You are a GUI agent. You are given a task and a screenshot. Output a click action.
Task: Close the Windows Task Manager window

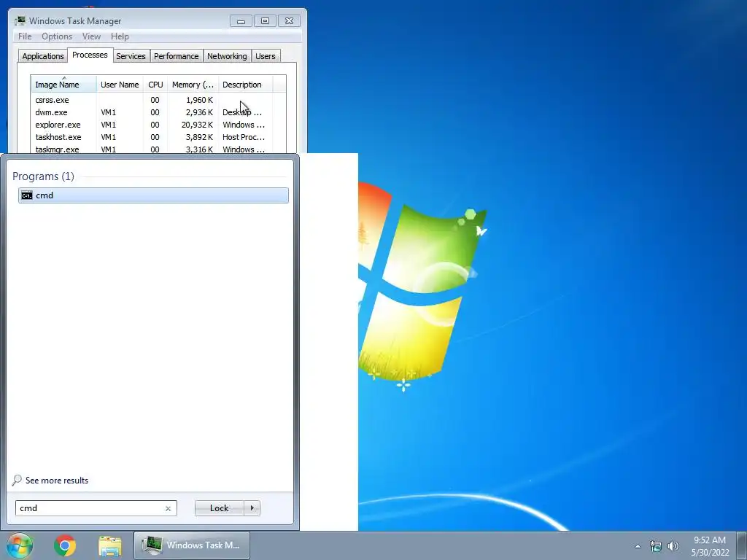pos(289,21)
